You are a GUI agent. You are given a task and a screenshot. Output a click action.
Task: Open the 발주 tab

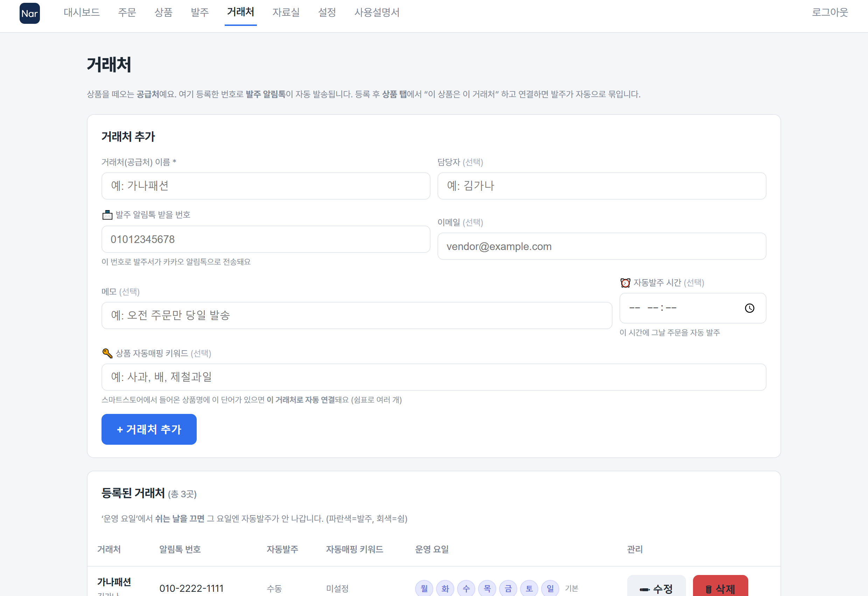(x=200, y=13)
